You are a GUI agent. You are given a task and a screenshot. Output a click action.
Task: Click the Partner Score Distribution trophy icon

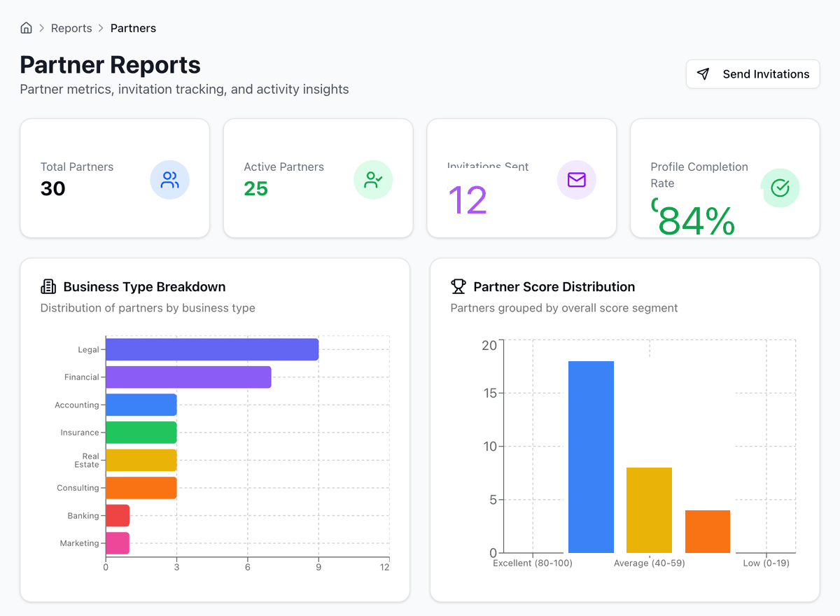[x=458, y=286]
